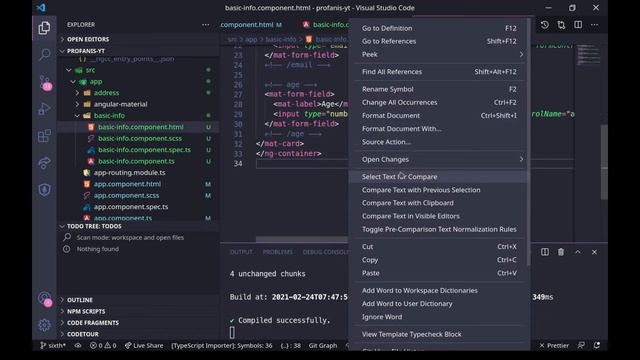Click the eye icon in status bar

click(78, 345)
